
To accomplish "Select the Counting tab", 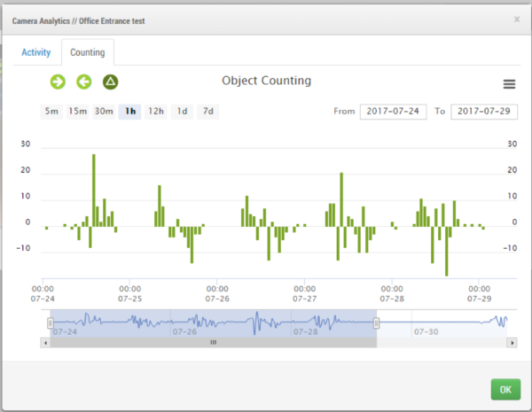I will point(88,53).
